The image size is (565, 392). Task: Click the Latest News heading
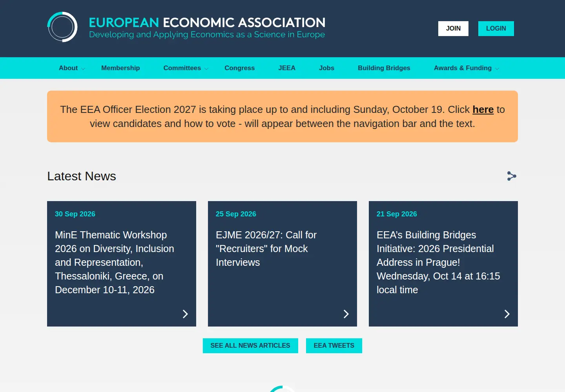[82, 176]
